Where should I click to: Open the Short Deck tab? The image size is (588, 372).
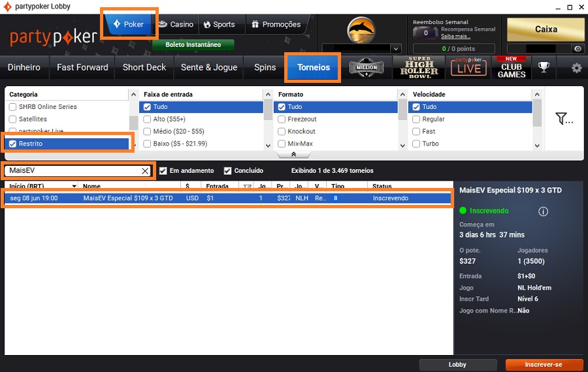[x=144, y=67]
